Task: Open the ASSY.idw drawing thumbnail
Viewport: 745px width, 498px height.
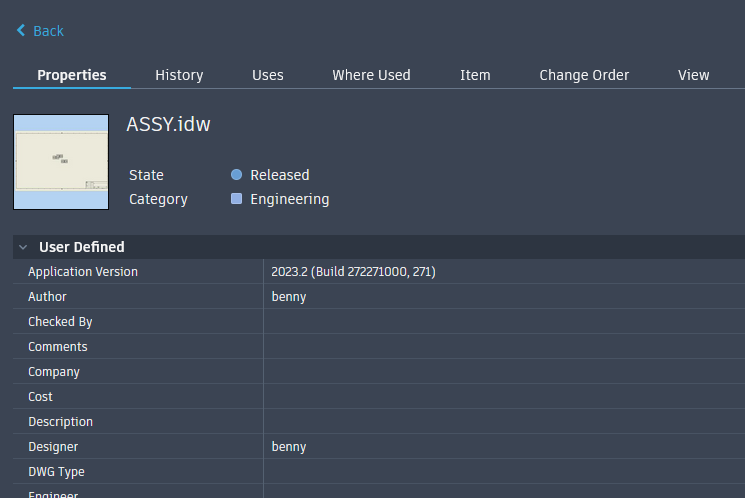Action: [x=61, y=162]
